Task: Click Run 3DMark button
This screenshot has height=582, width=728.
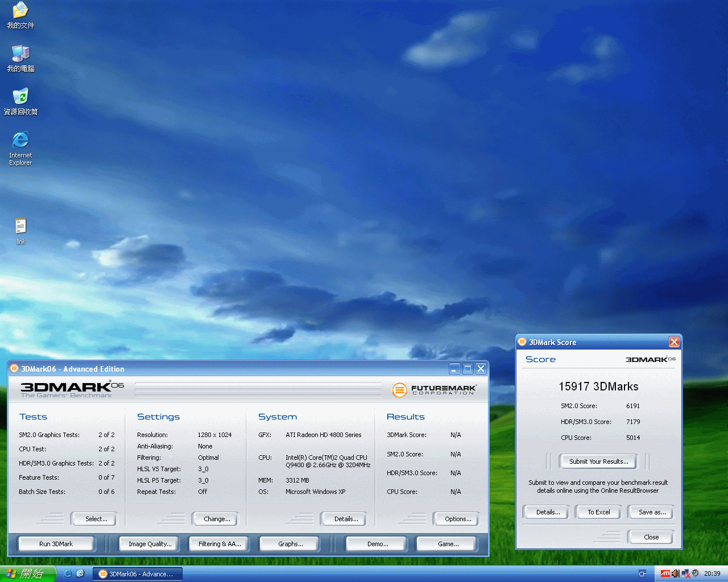Action: tap(56, 544)
